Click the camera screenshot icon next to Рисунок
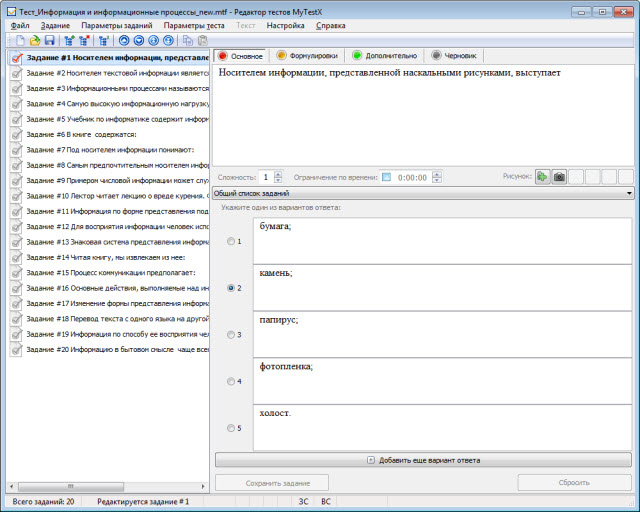 pos(559,177)
